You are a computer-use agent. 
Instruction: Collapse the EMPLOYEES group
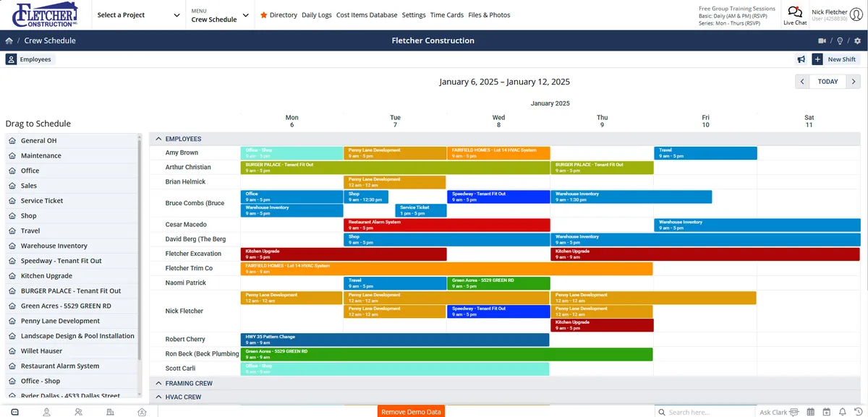159,139
